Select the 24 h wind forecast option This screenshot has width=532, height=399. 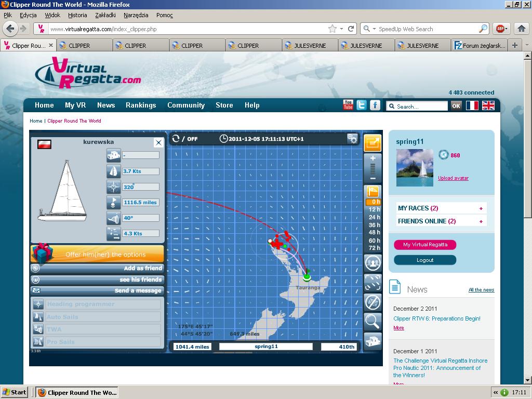tap(374, 217)
